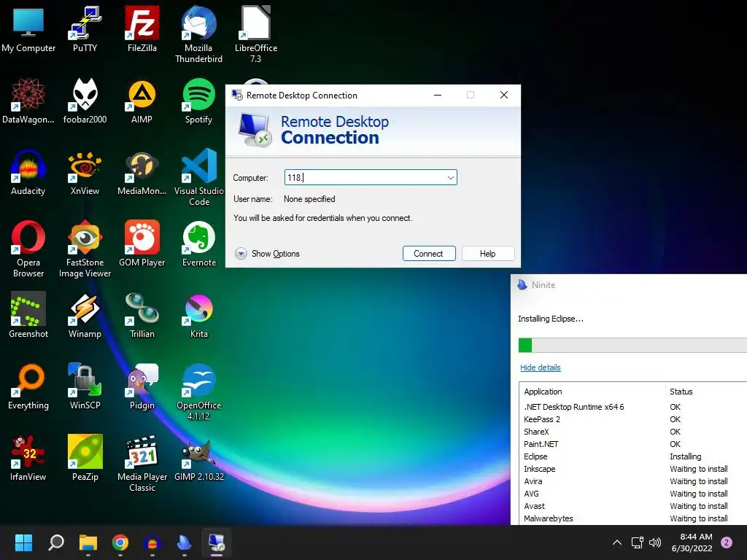Select the LibreOffice 7.3 desktop icon
Image resolution: width=747 pixels, height=560 pixels.
tap(256, 34)
